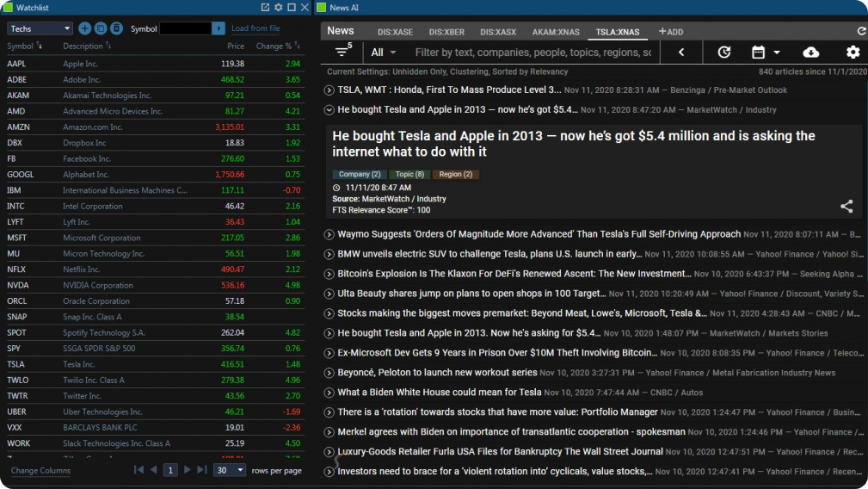Delete watchlist using the trash icon

(116, 28)
